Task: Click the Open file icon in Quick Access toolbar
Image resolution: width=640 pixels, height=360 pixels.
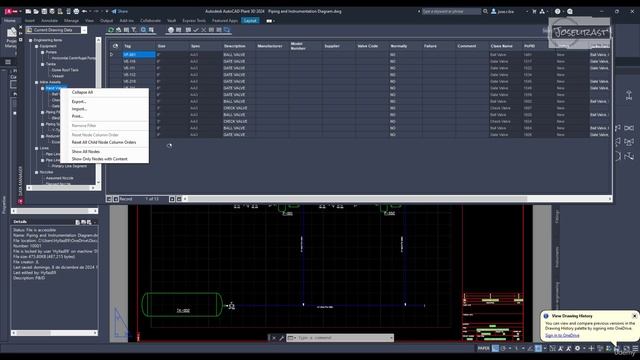Action: (x=36, y=11)
